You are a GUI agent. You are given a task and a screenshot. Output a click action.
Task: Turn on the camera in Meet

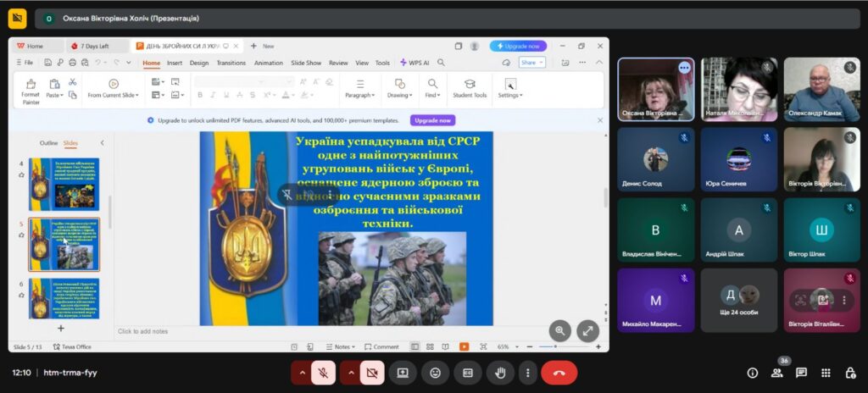pyautogui.click(x=371, y=373)
